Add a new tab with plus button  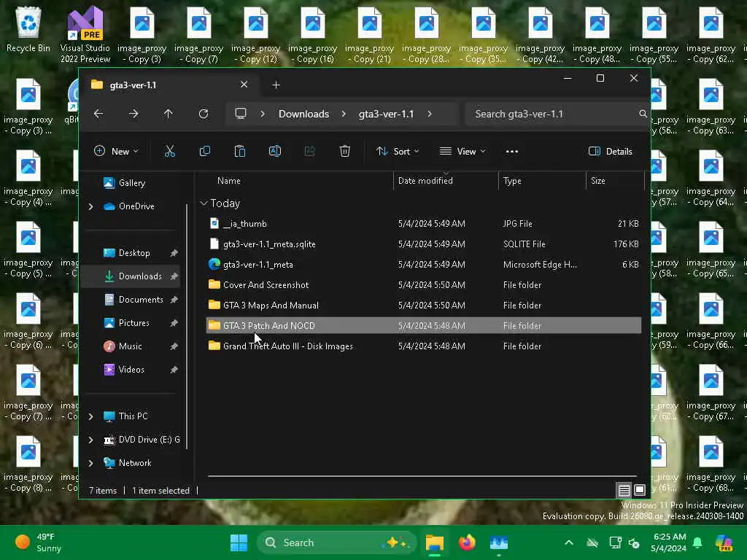pyautogui.click(x=276, y=85)
